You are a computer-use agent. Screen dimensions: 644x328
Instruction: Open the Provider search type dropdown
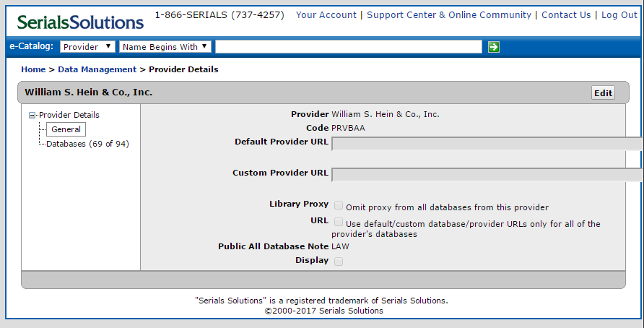(x=87, y=47)
